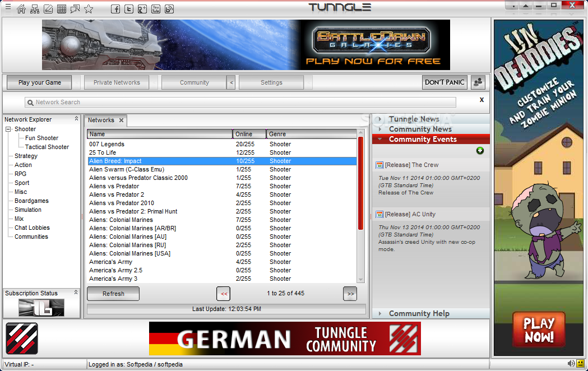
Task: Open the blog feed icon
Action: tap(169, 9)
